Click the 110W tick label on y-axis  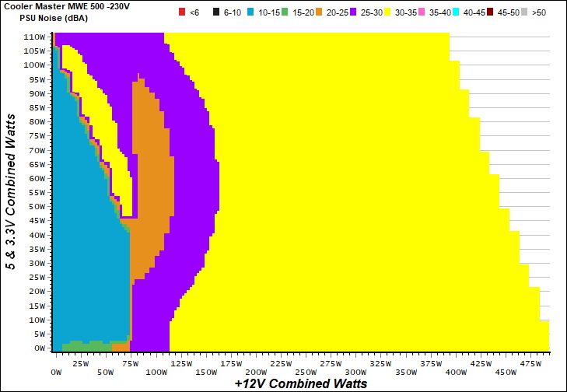pyautogui.click(x=34, y=37)
